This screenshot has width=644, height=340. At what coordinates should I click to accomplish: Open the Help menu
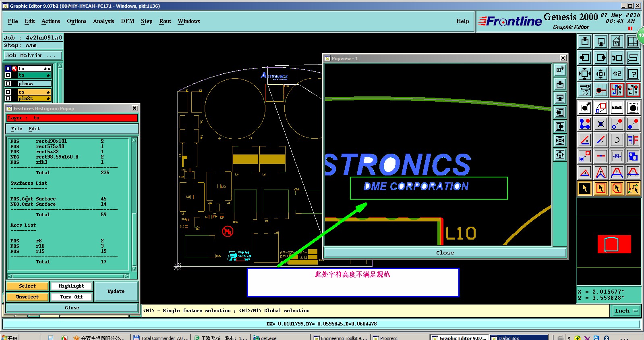(463, 21)
